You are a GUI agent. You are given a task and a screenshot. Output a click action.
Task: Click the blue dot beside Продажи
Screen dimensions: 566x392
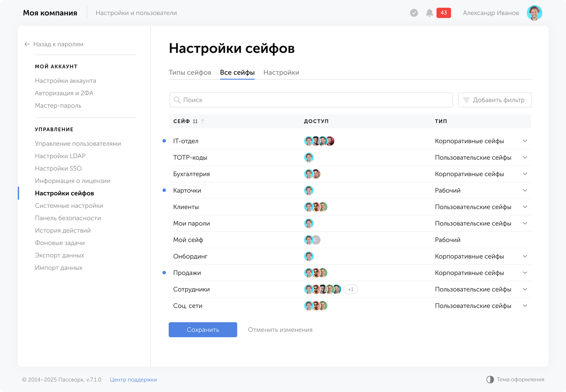164,273
